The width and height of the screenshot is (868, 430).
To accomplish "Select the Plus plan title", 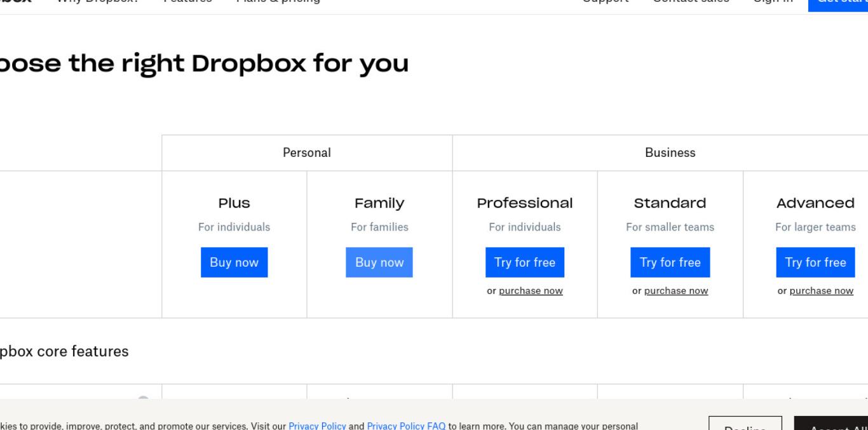I will pos(234,203).
